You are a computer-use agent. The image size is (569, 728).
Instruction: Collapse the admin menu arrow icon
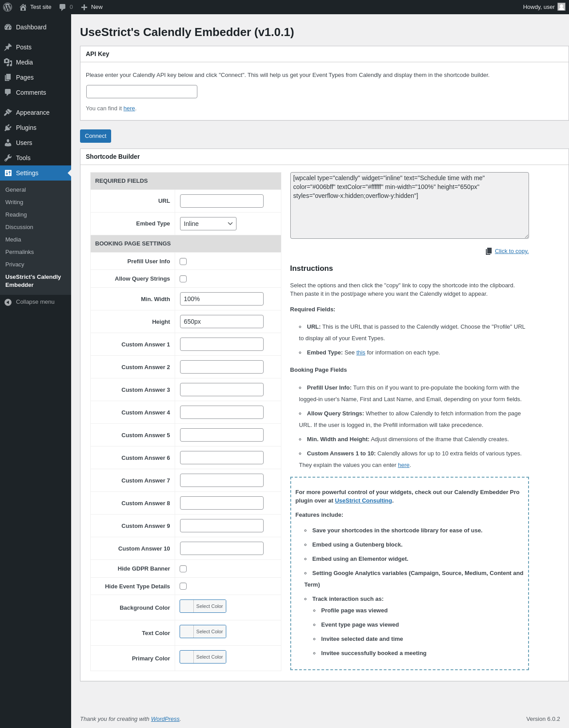(x=8, y=302)
